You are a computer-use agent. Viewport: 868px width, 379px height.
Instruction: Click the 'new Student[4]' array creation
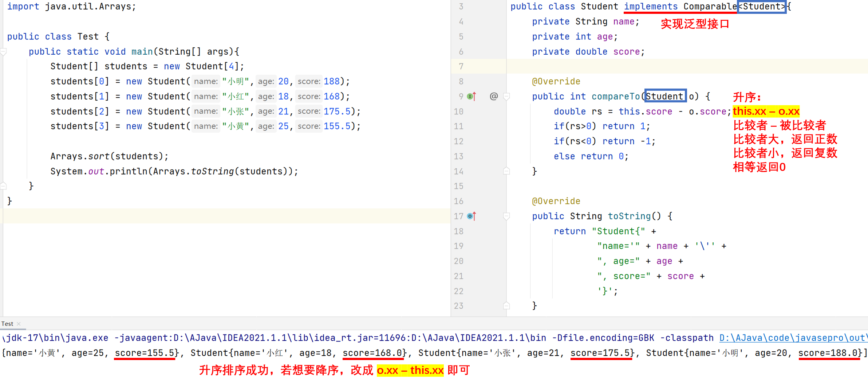coord(201,66)
